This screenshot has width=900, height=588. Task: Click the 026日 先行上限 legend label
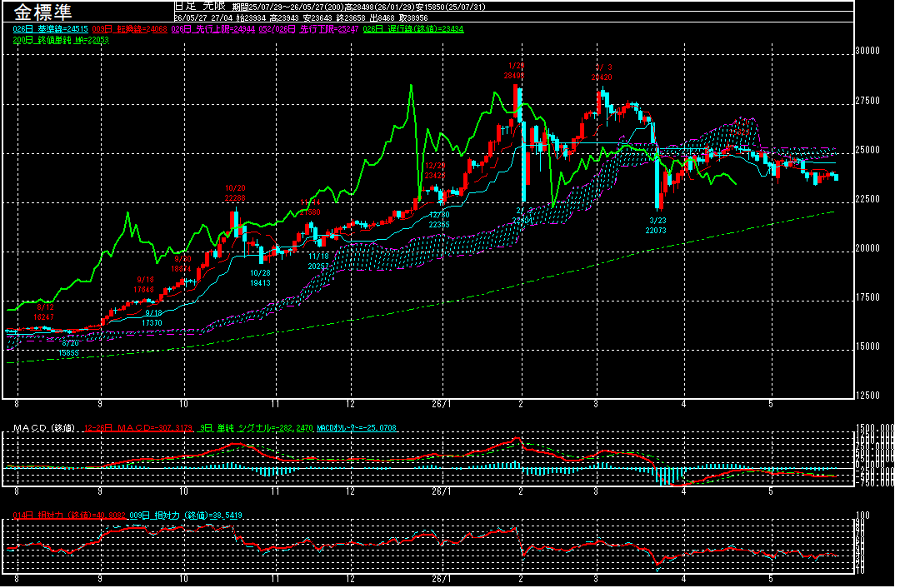point(213,28)
